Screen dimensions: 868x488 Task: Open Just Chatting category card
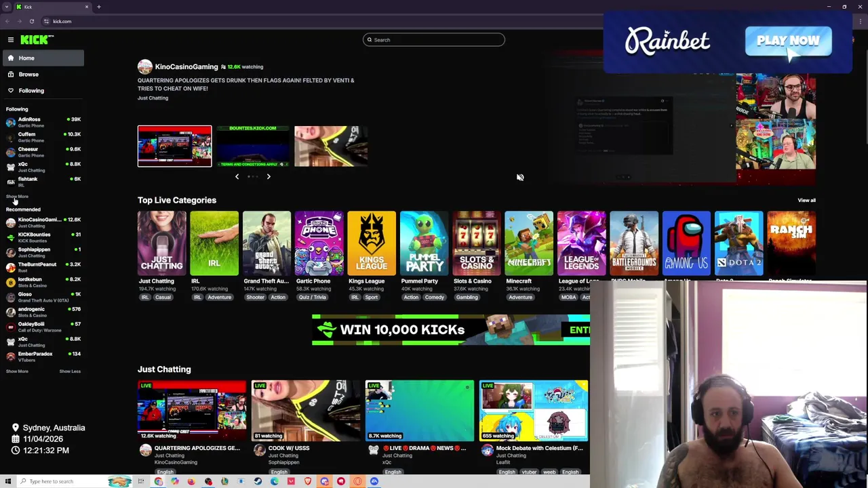pos(161,243)
